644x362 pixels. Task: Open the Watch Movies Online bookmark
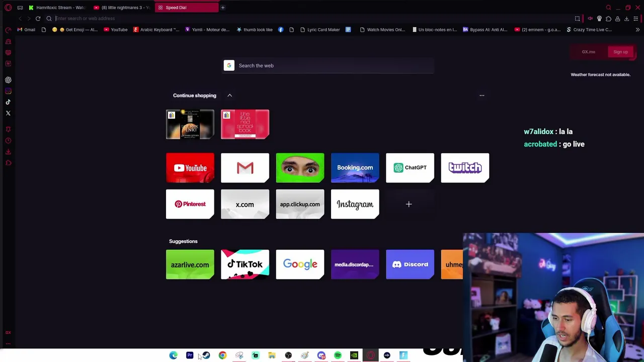coord(382,30)
